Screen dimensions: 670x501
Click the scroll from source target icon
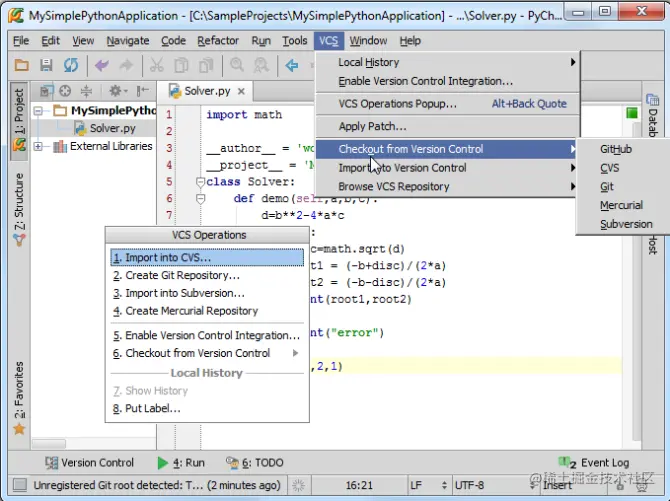[x=65, y=91]
